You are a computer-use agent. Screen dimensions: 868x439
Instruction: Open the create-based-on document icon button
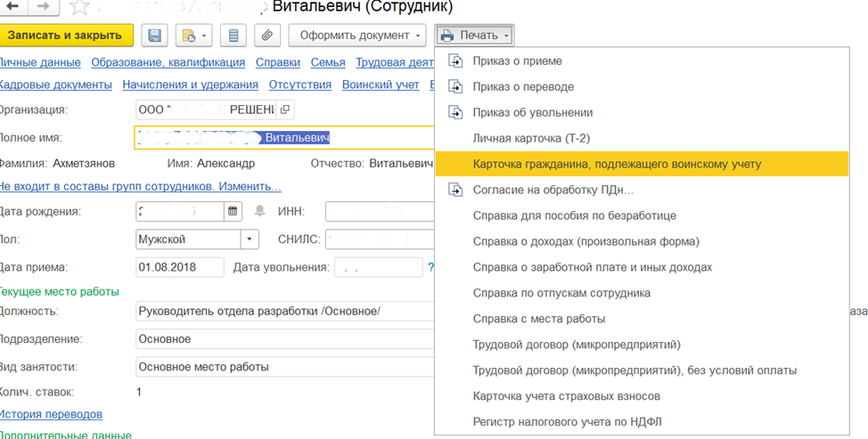click(194, 36)
